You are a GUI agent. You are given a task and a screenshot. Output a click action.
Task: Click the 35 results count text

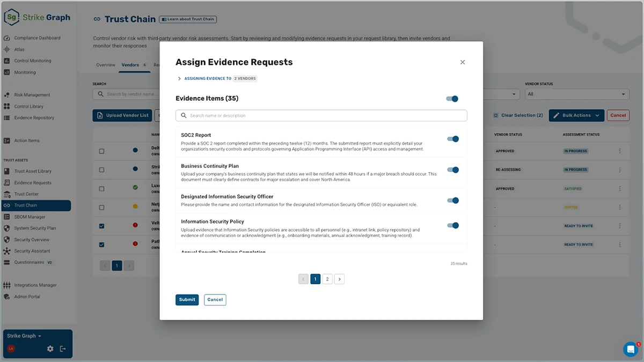pos(459,264)
